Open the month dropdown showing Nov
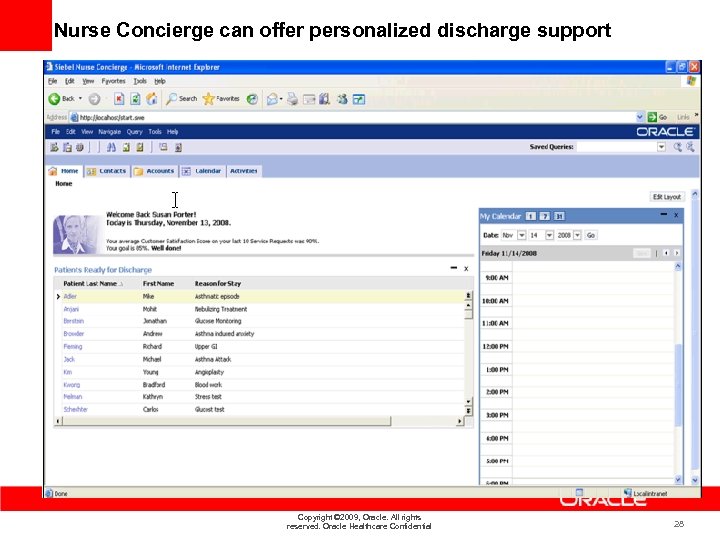The height and width of the screenshot is (540, 720). pos(522,235)
